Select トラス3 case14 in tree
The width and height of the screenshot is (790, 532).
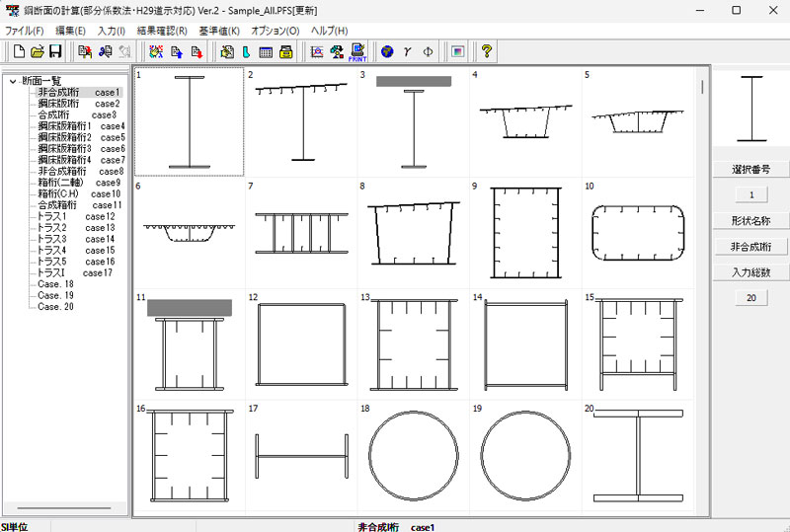point(76,239)
